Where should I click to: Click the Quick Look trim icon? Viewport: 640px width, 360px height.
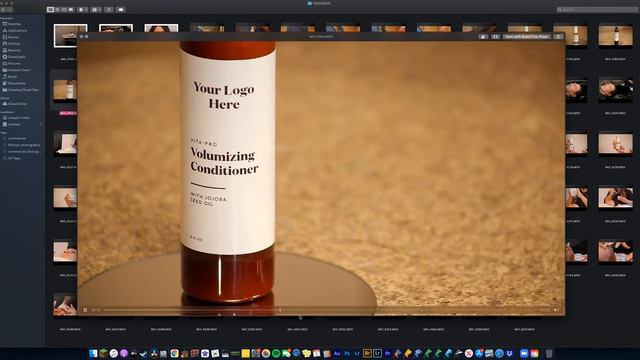[495, 36]
